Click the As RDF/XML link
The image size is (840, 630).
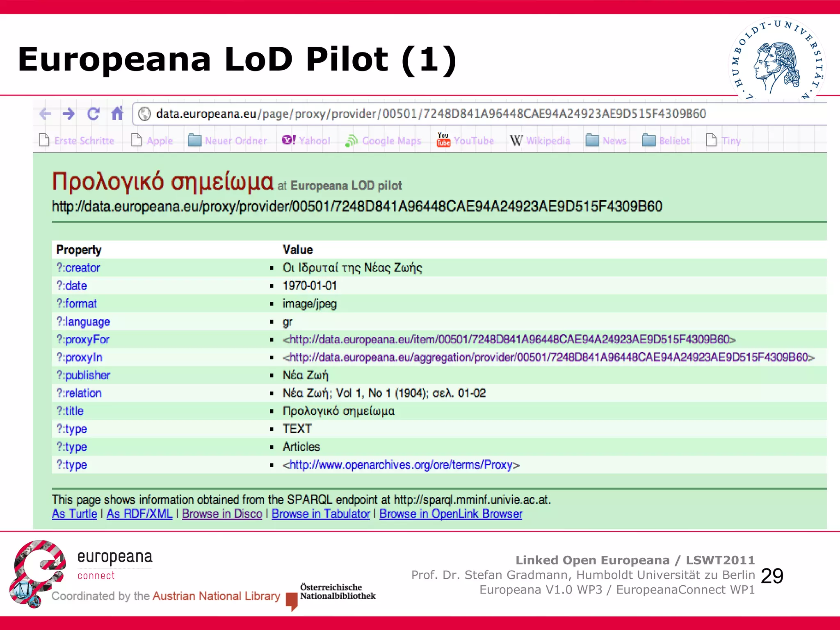[139, 514]
